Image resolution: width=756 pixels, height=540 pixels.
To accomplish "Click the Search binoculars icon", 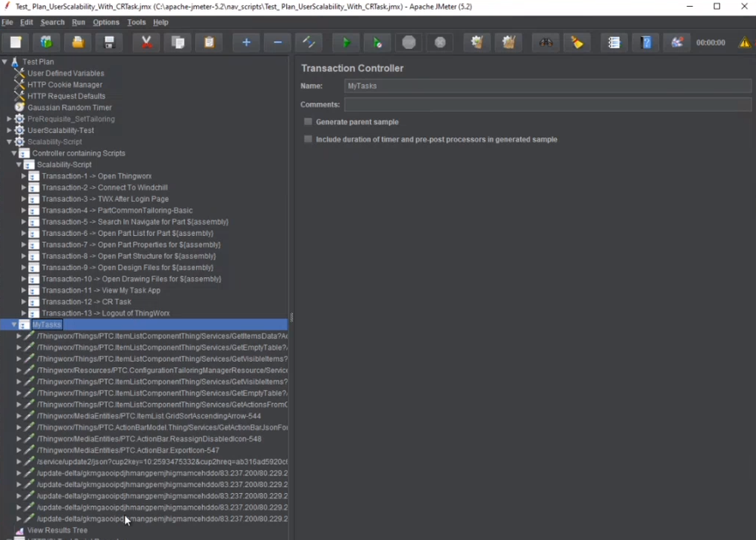I will click(x=546, y=42).
